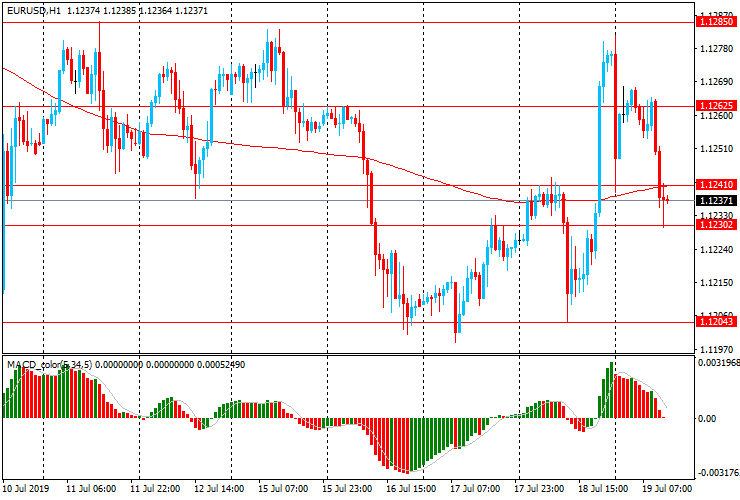Click the 12 Jul 14:00 time label
The image size is (740, 500).
pos(219,488)
